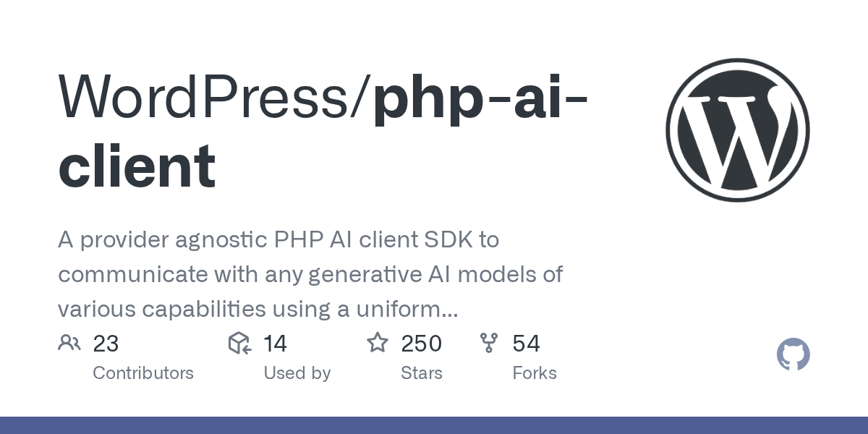Click the contributor count 23
The width and height of the screenshot is (868, 434).
tap(106, 344)
